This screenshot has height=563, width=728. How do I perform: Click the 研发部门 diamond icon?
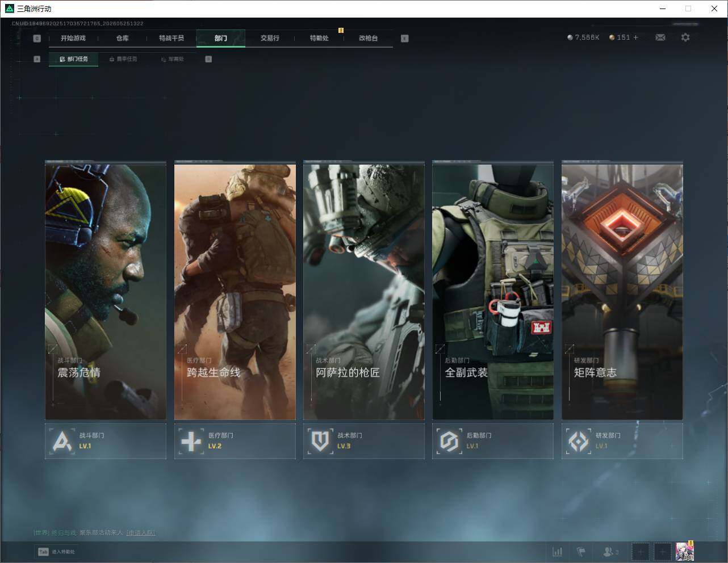pyautogui.click(x=578, y=441)
